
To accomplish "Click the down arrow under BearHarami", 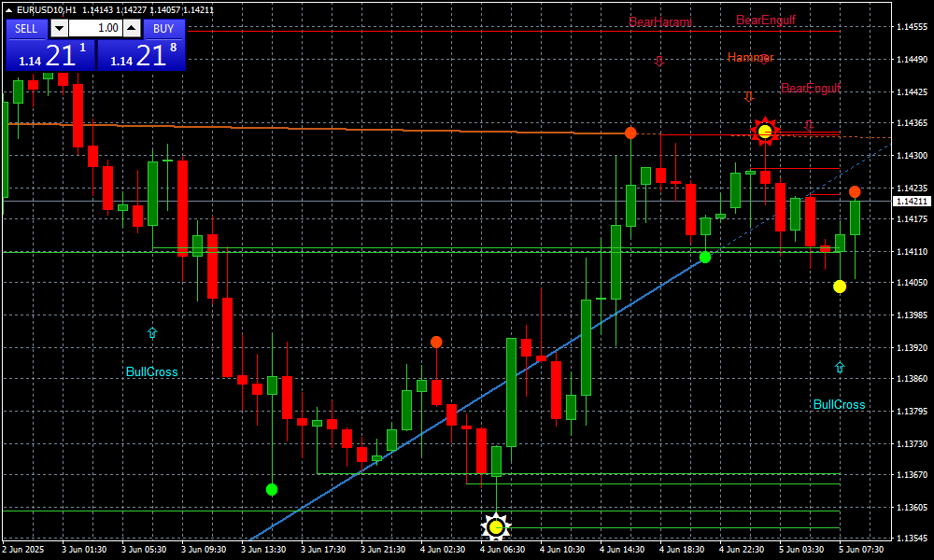I will pyautogui.click(x=658, y=61).
